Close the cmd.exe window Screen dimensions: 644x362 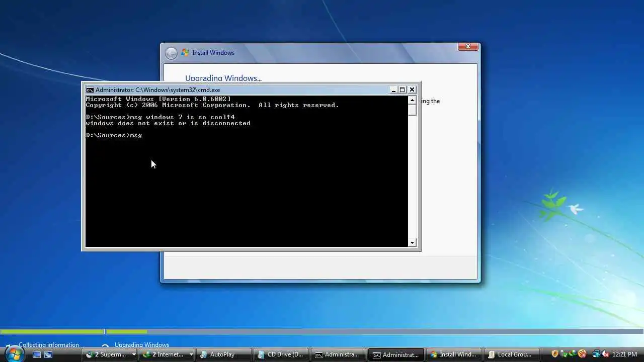click(x=412, y=90)
